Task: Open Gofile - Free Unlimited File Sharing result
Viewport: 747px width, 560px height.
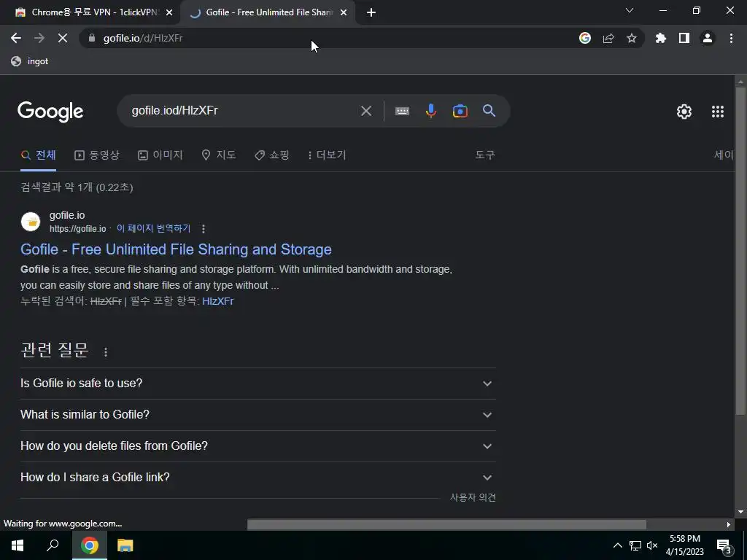Action: coord(176,249)
